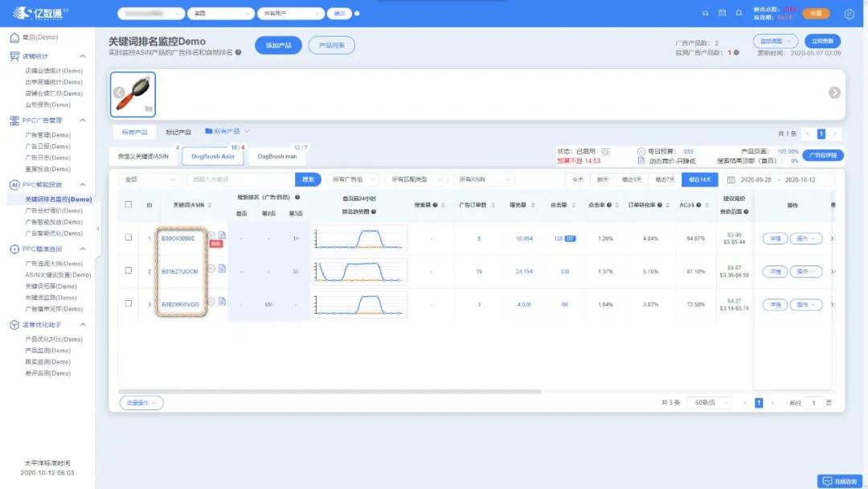Screen dimensions: 868x489
Task: Click the calendar icon in date range picker
Action: (731, 179)
